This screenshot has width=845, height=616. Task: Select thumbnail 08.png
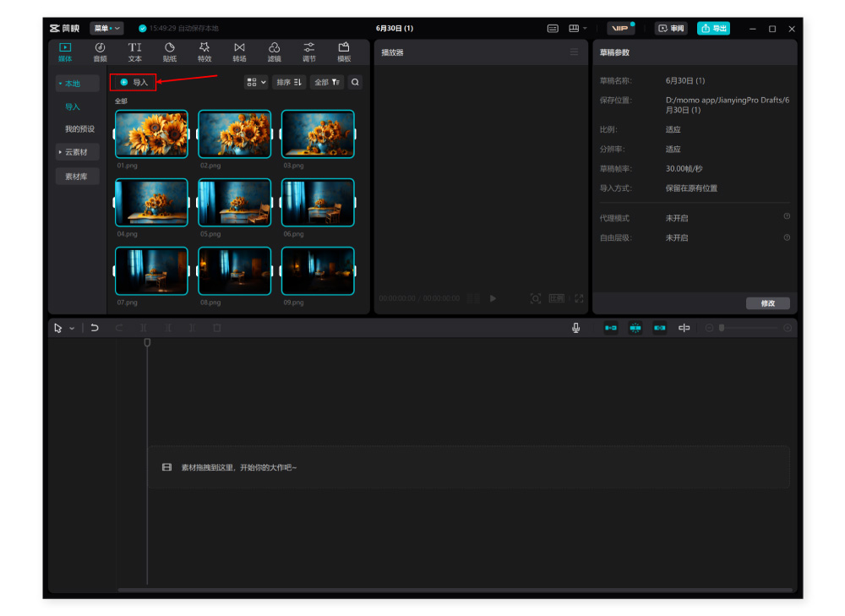[x=234, y=271]
